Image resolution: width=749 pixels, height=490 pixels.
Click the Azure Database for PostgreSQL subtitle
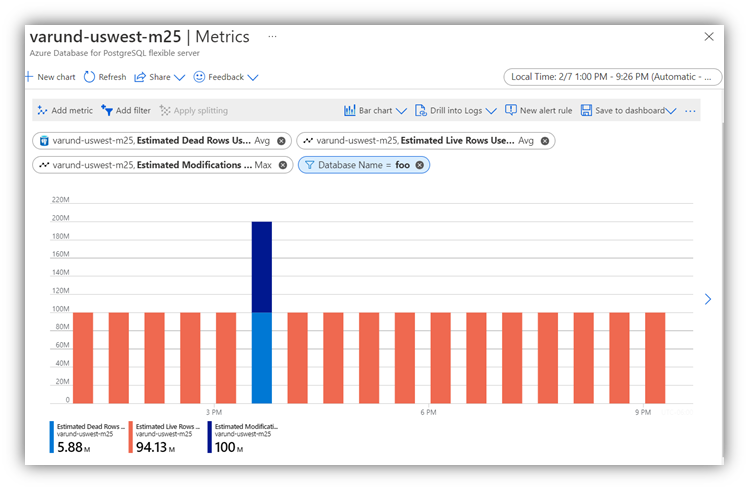click(x=115, y=53)
